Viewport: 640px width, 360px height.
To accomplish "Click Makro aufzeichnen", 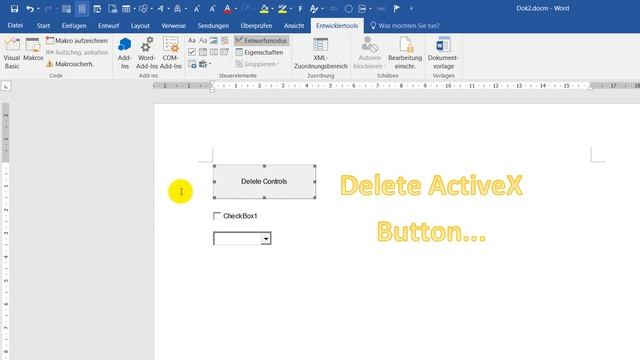I will (x=77, y=41).
